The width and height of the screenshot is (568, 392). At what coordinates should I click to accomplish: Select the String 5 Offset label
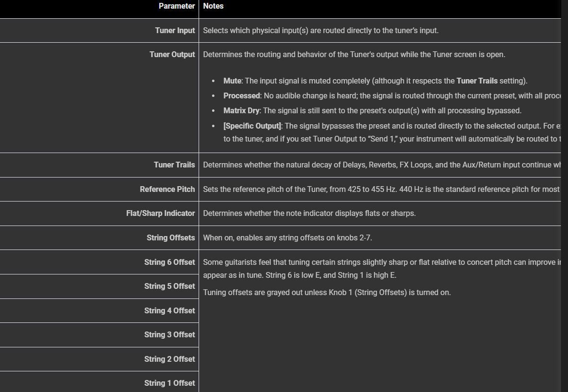(x=169, y=286)
